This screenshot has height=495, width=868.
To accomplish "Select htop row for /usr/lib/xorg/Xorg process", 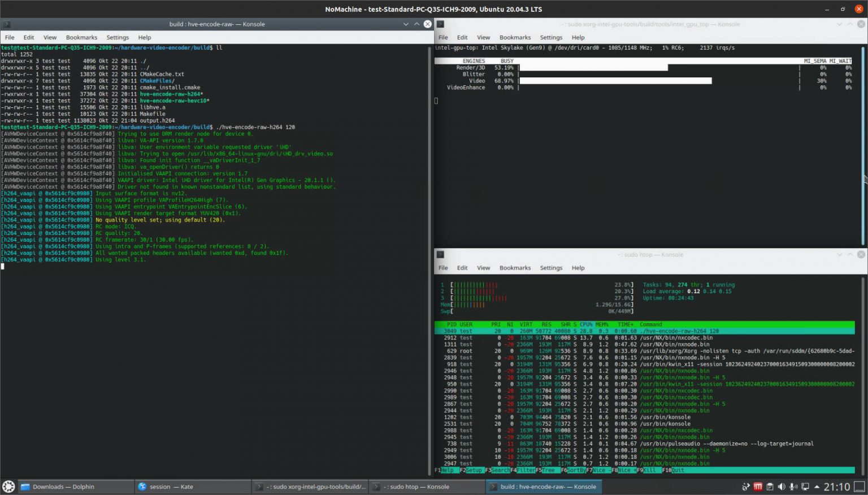I will (644, 351).
